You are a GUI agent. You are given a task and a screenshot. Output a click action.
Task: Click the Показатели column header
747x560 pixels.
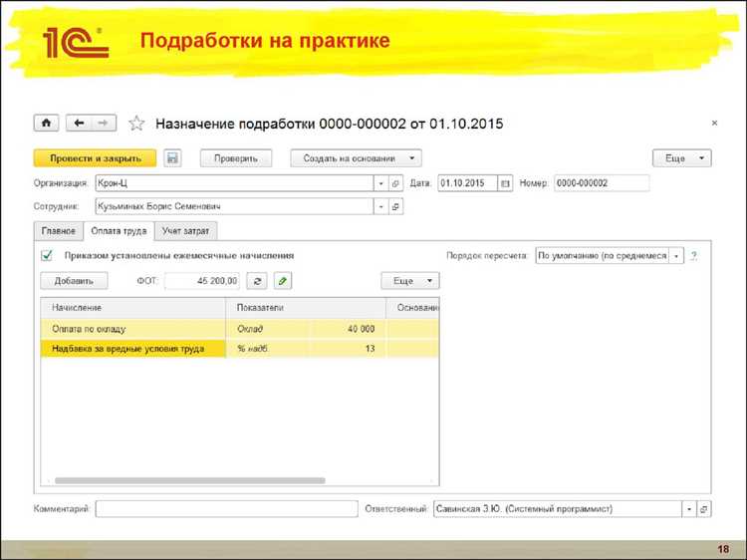pyautogui.click(x=306, y=308)
